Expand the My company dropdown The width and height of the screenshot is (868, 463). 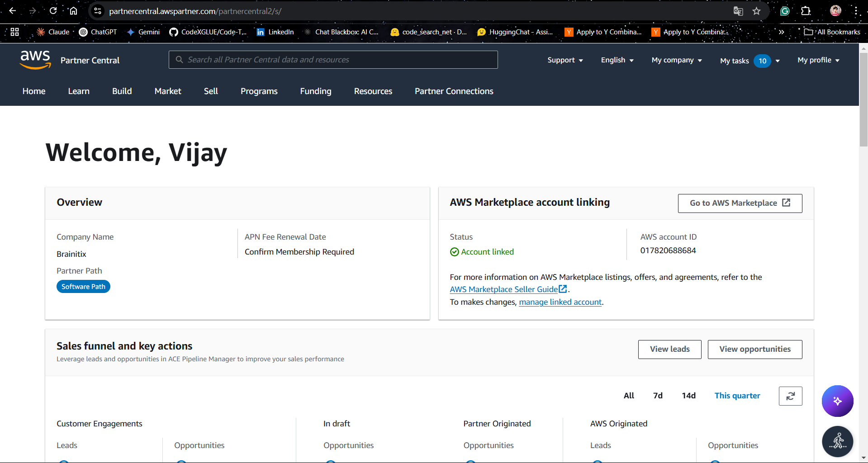point(677,60)
